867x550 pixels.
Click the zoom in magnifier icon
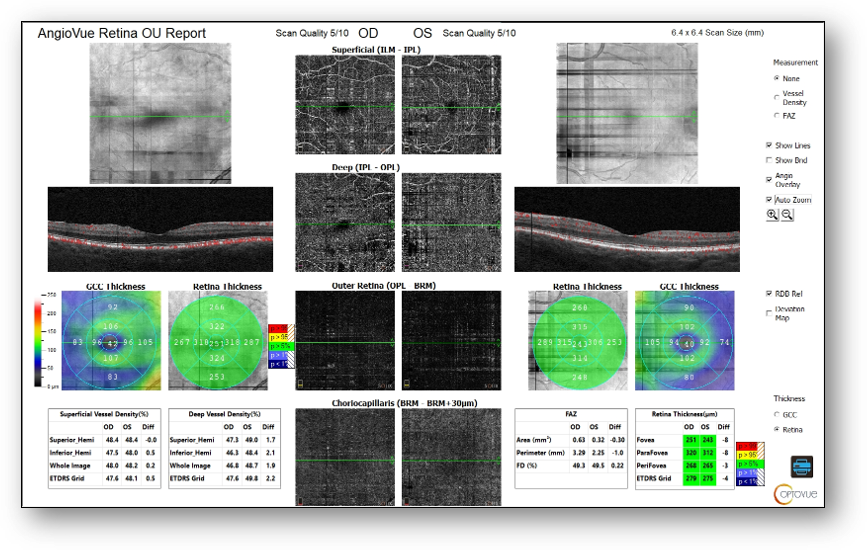[772, 215]
